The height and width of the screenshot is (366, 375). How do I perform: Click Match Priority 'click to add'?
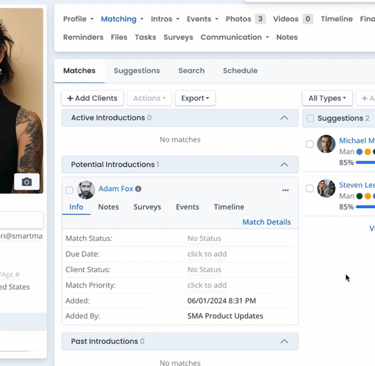pos(207,285)
